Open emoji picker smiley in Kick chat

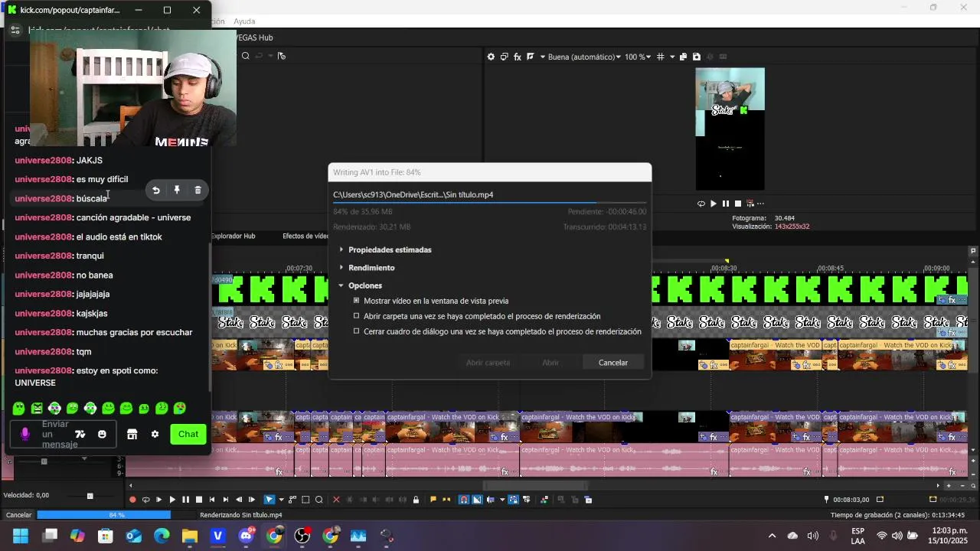pyautogui.click(x=102, y=434)
